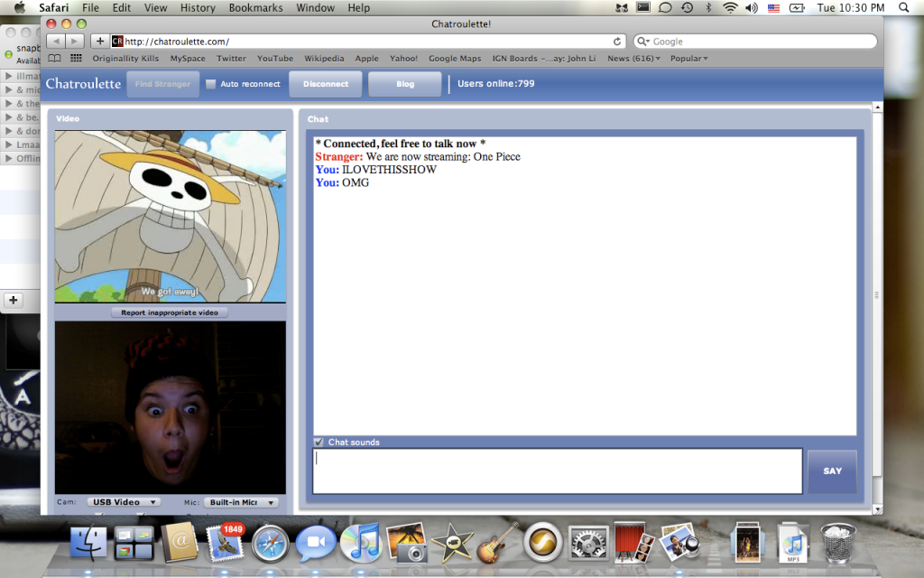The width and height of the screenshot is (924, 578).
Task: Open the Window menu
Action: 315,7
